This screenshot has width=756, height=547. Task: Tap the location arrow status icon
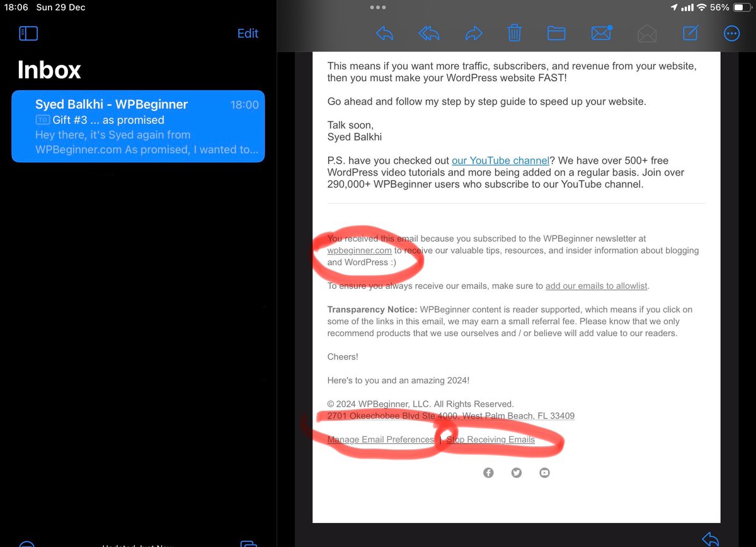point(674,8)
